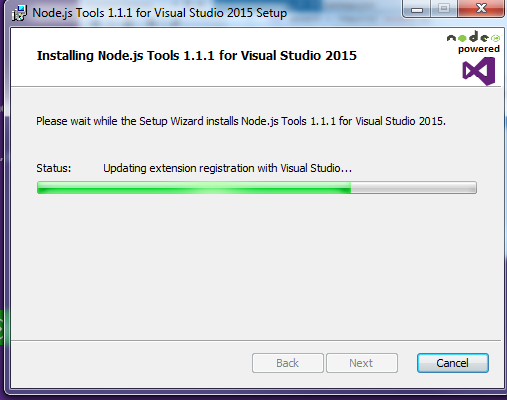Image resolution: width=507 pixels, height=400 pixels.
Task: Click the bright glow on the progress bar
Action: (x=208, y=188)
